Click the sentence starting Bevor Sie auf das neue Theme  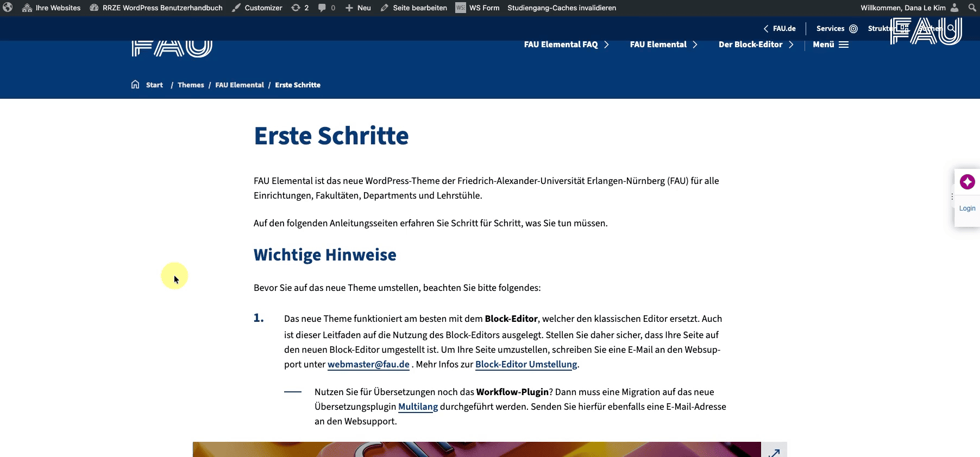[x=397, y=288]
